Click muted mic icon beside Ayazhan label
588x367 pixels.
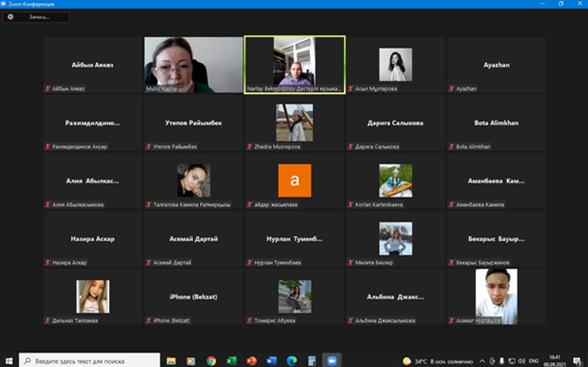[452, 89]
